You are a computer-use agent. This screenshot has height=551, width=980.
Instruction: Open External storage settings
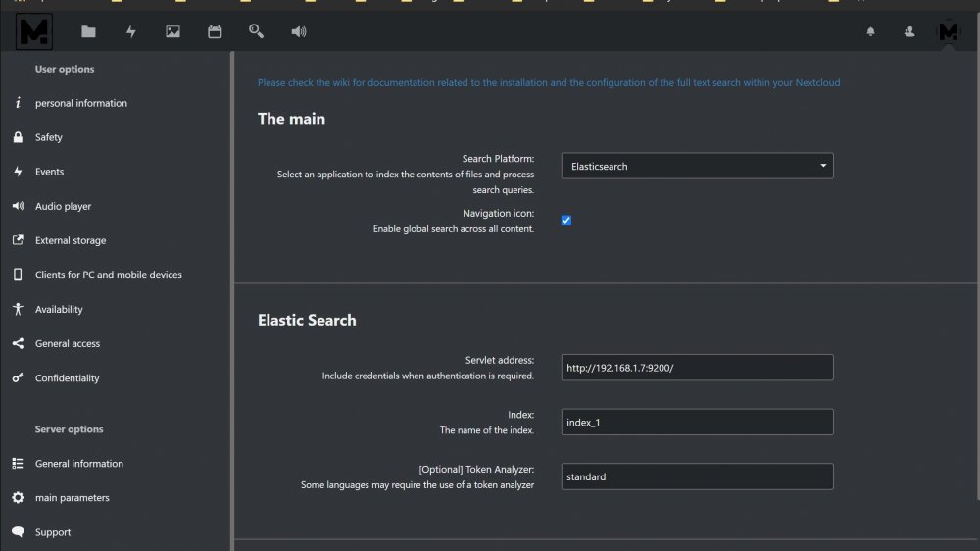[x=71, y=241]
